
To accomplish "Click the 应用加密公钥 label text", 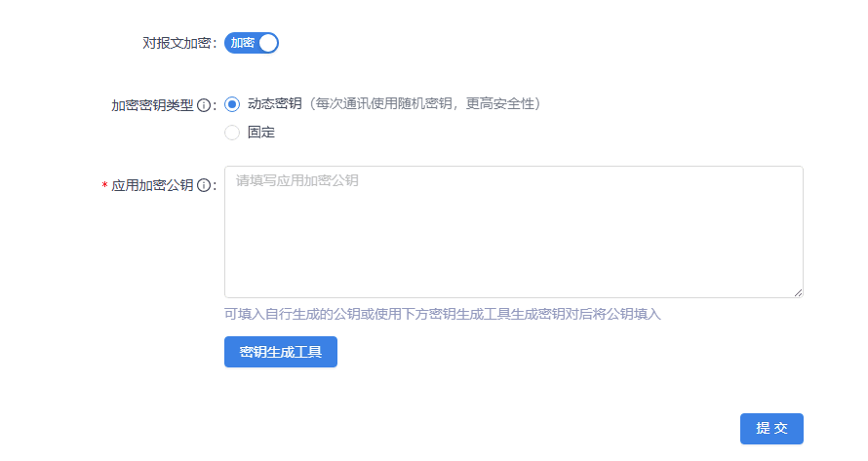I will click(152, 185).
